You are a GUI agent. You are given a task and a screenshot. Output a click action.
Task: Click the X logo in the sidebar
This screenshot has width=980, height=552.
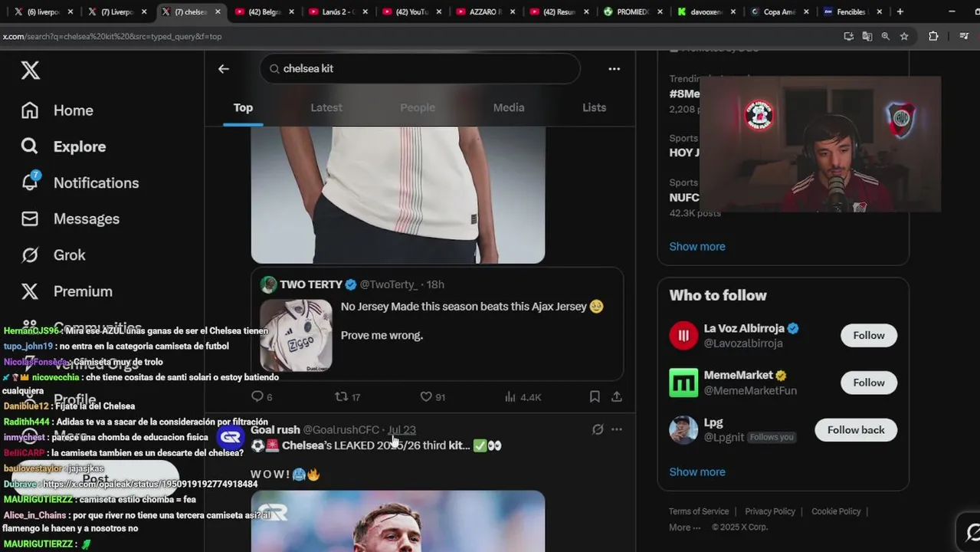(30, 71)
